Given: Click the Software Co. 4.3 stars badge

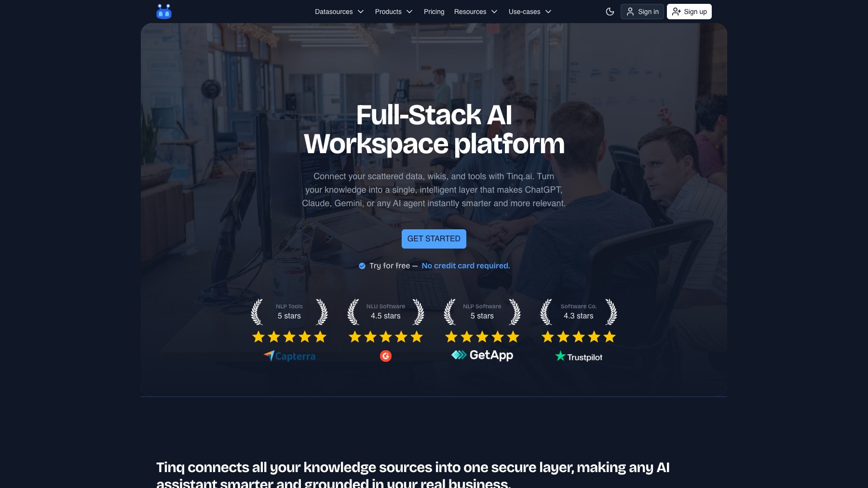Looking at the screenshot, I should [x=579, y=312].
